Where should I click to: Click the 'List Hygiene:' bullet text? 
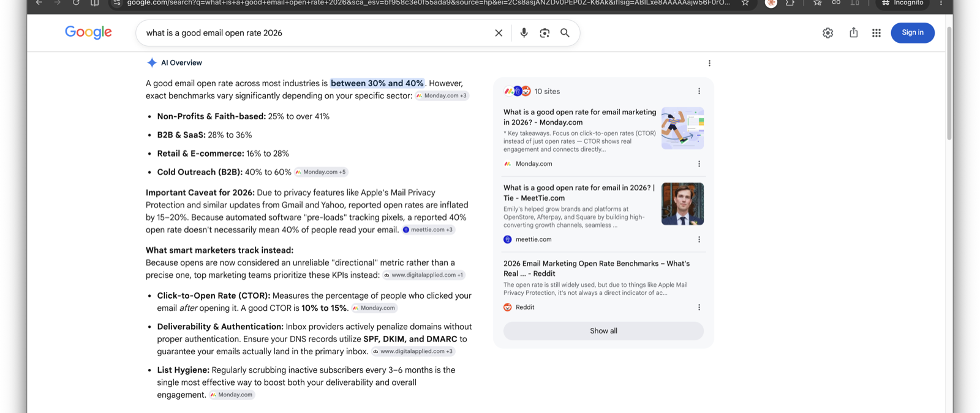point(183,370)
